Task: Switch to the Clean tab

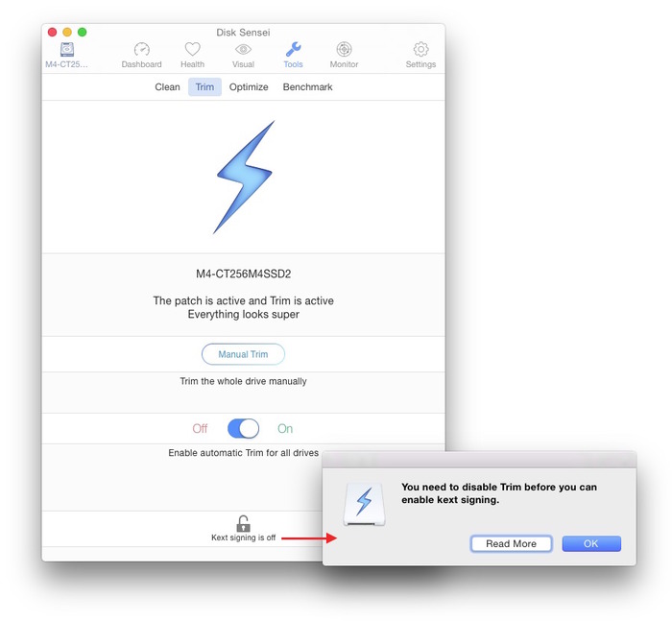Action: [x=167, y=87]
